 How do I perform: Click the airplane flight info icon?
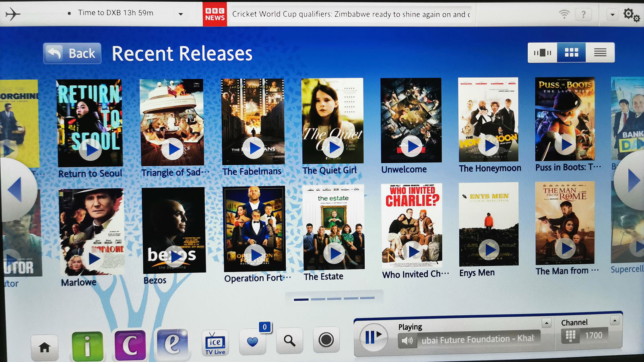pyautogui.click(x=13, y=14)
